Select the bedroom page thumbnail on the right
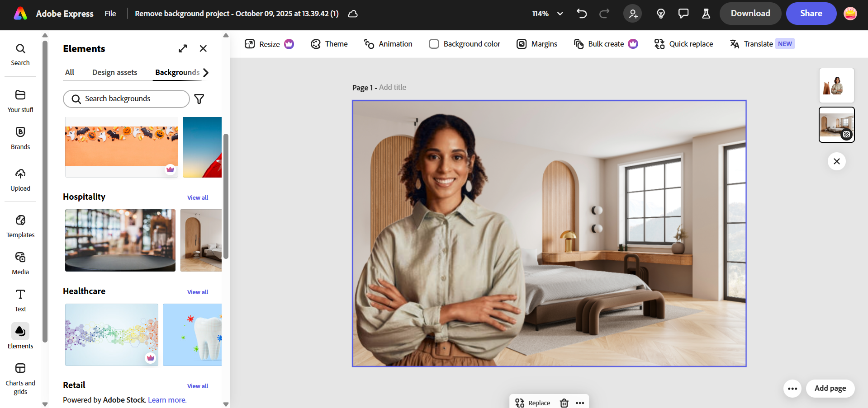This screenshot has width=868, height=408. click(836, 124)
